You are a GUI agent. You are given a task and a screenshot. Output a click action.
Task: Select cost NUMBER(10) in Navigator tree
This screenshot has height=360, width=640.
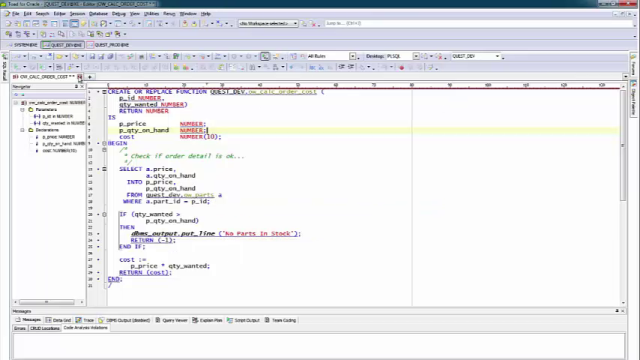[60, 151]
